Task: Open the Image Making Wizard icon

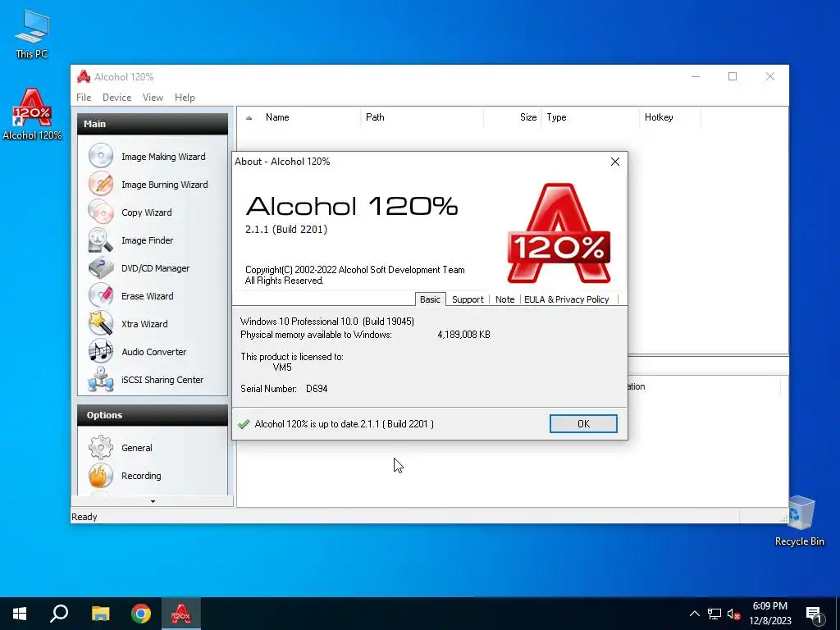Action: click(x=101, y=157)
